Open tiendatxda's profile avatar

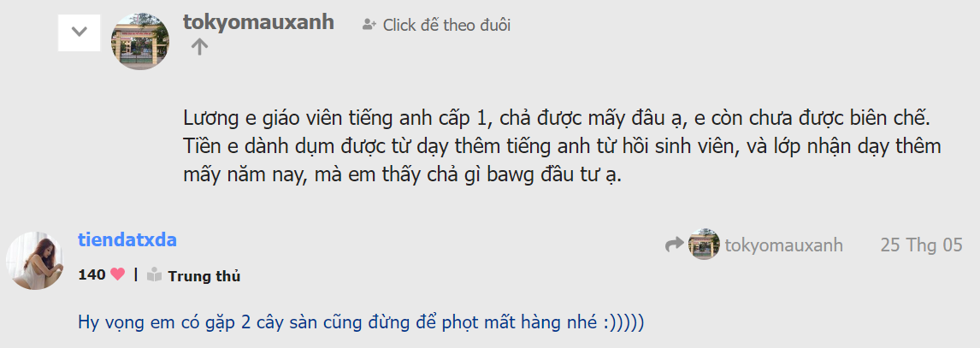click(35, 261)
